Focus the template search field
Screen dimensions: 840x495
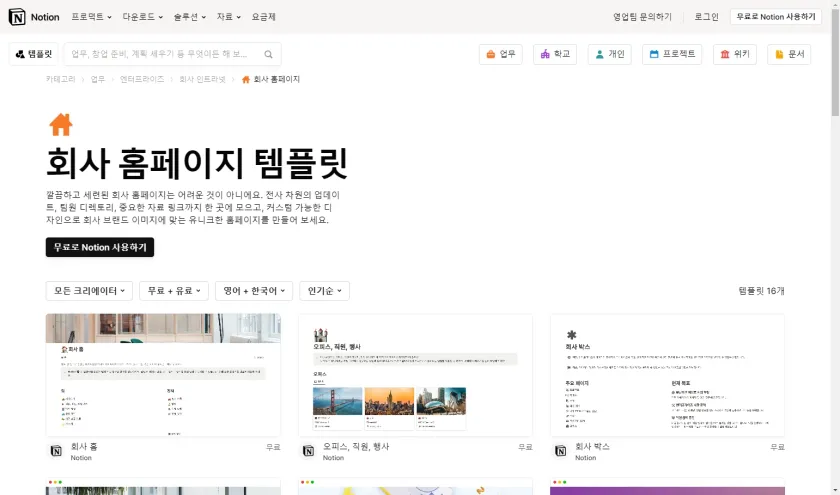coord(172,54)
